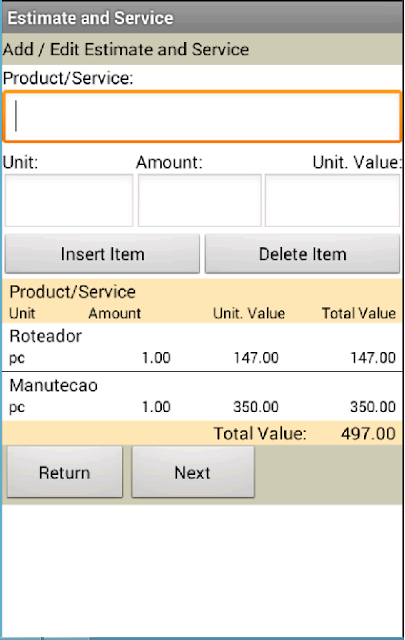405x640 pixels.
Task: Tap the Add / Edit Estimate heading
Action: click(126, 49)
